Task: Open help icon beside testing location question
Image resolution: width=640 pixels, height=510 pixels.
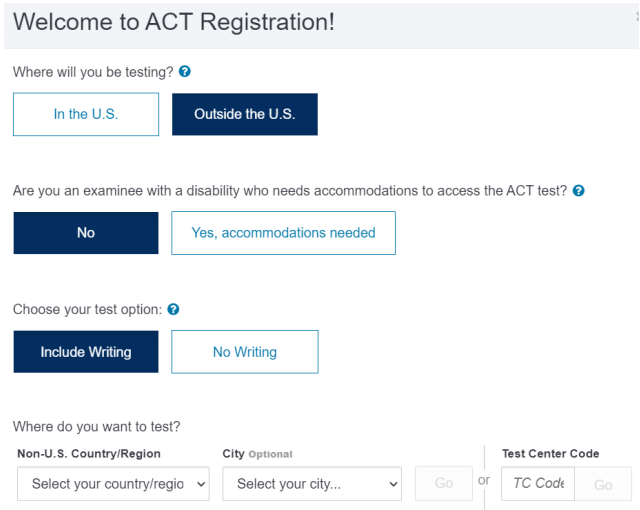Action: tap(185, 71)
